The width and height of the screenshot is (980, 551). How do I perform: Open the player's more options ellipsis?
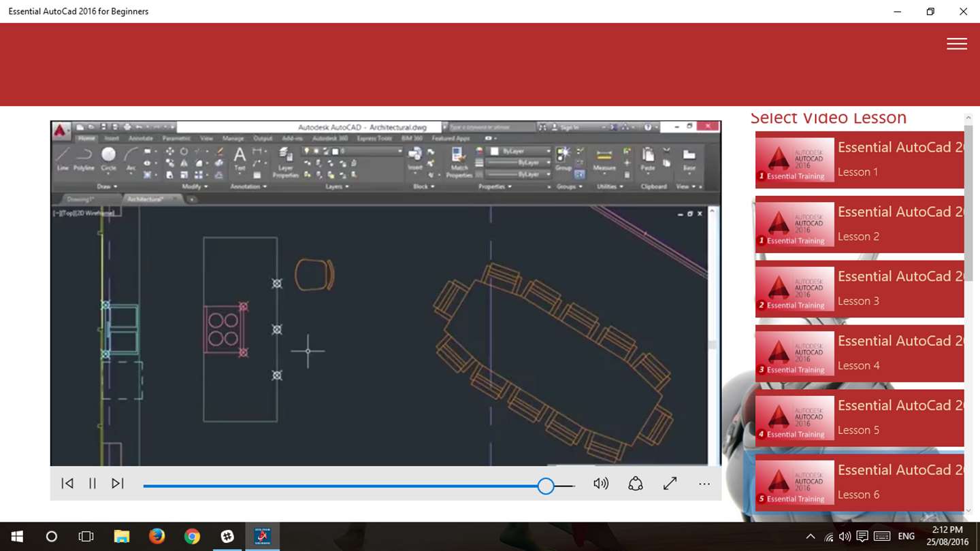pos(704,484)
